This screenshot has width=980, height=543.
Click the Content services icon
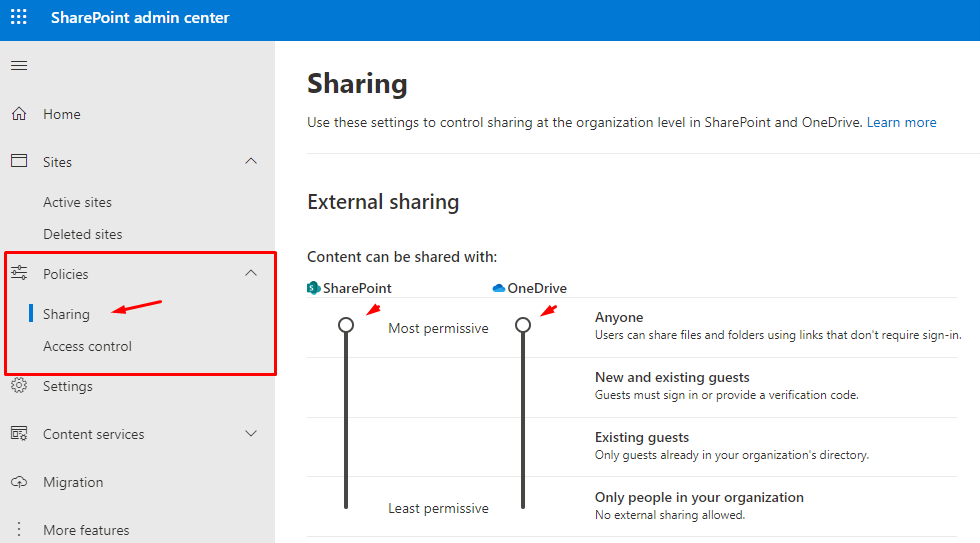click(x=19, y=434)
